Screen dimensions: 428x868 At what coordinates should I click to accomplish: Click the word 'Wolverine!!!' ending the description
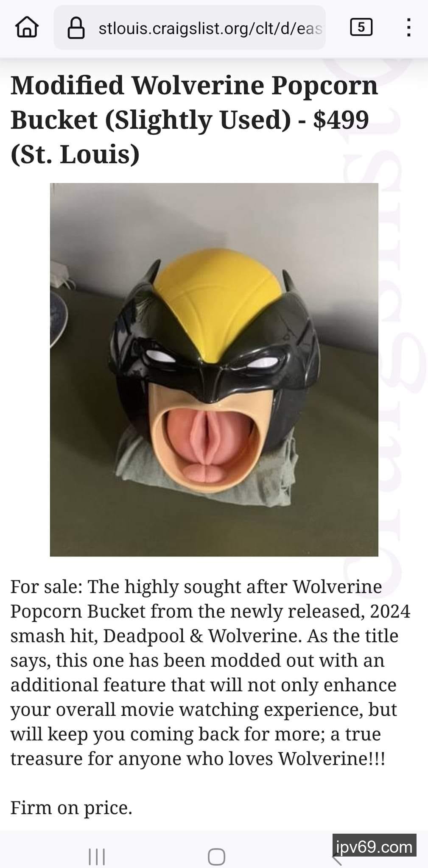pos(332,758)
